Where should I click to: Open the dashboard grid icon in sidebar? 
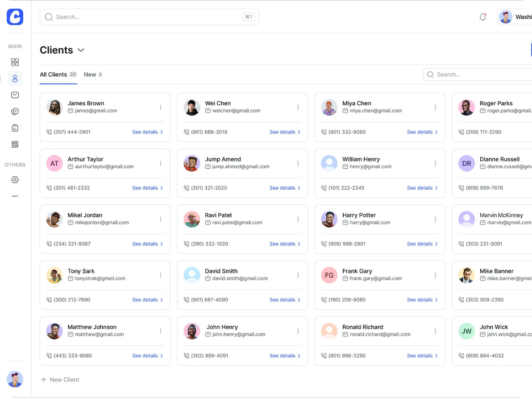click(x=15, y=62)
